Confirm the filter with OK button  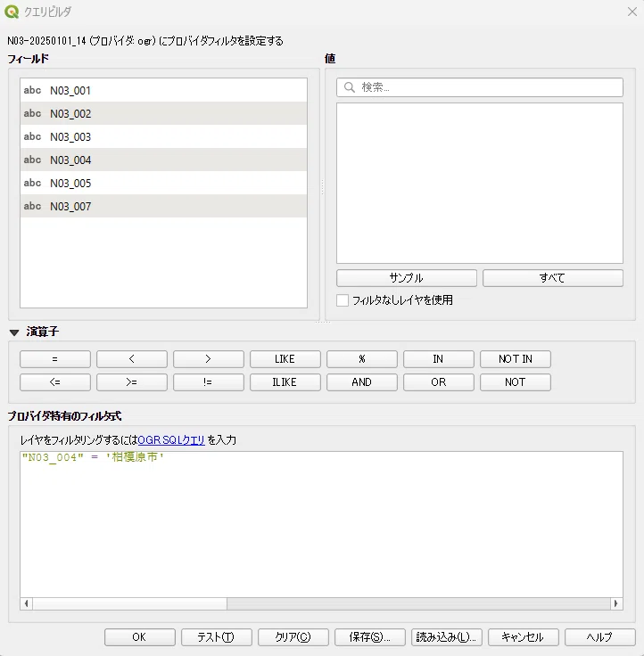[x=139, y=637]
